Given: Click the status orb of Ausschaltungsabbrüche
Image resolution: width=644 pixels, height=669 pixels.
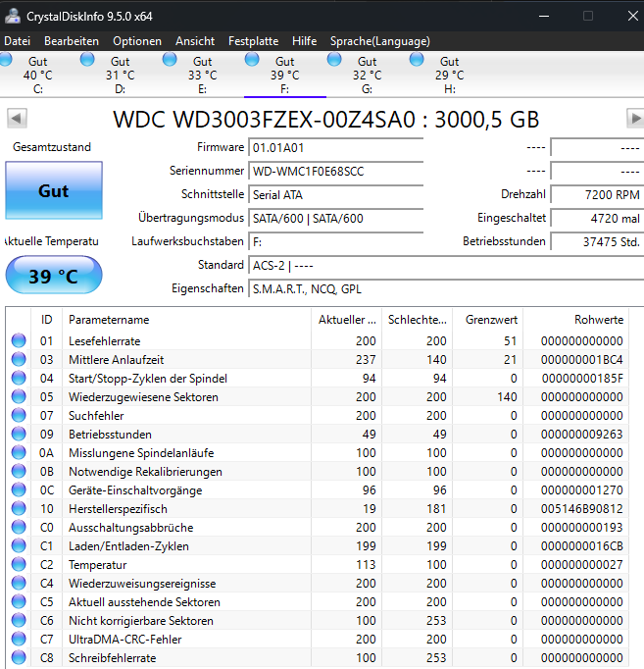Looking at the screenshot, I should click(19, 527).
